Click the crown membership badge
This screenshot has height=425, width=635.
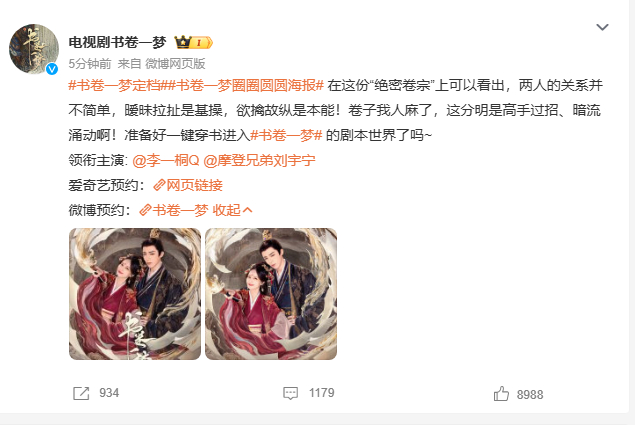[x=193, y=42]
